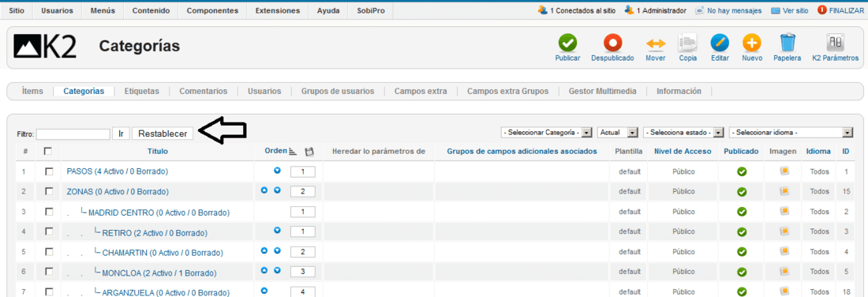Image resolution: width=868 pixels, height=297 pixels.
Task: Open the Selecciona estado dropdown
Action: (x=683, y=133)
